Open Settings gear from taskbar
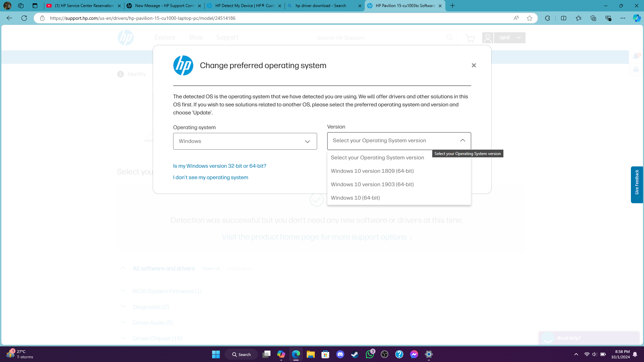644x362 pixels. (x=429, y=354)
